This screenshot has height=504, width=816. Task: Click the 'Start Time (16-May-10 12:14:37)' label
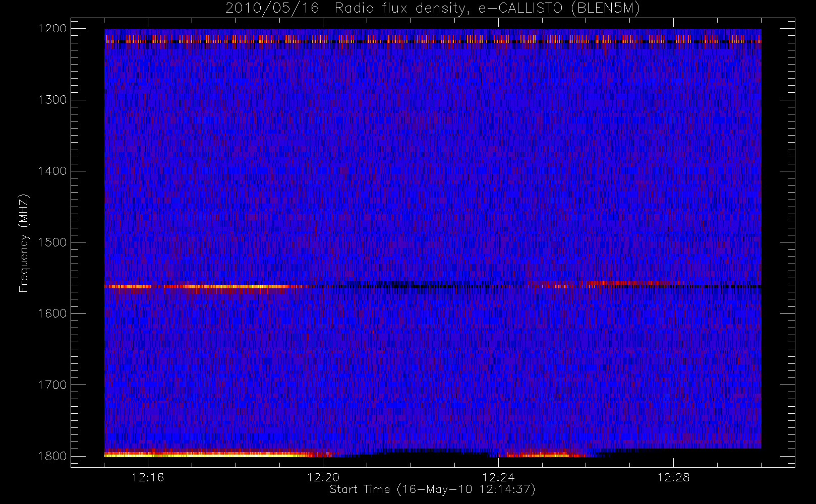[432, 489]
